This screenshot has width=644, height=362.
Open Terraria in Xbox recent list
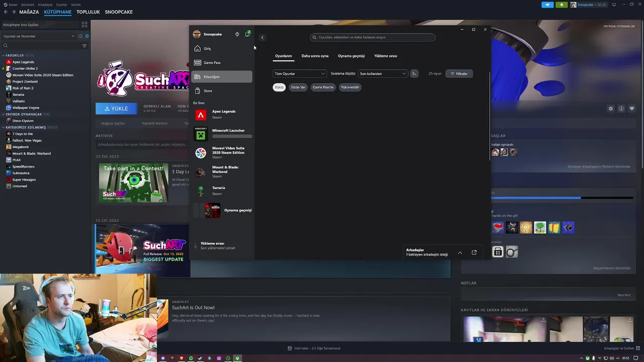click(223, 191)
